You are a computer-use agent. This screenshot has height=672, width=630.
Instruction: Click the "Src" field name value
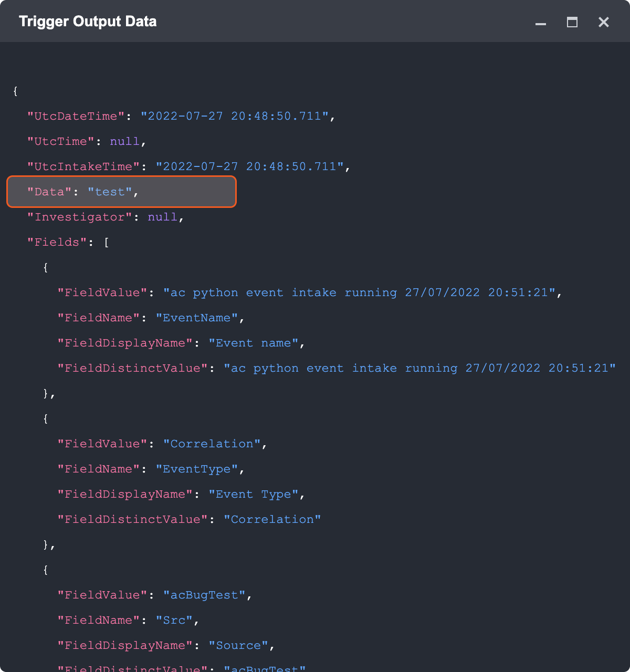point(174,620)
